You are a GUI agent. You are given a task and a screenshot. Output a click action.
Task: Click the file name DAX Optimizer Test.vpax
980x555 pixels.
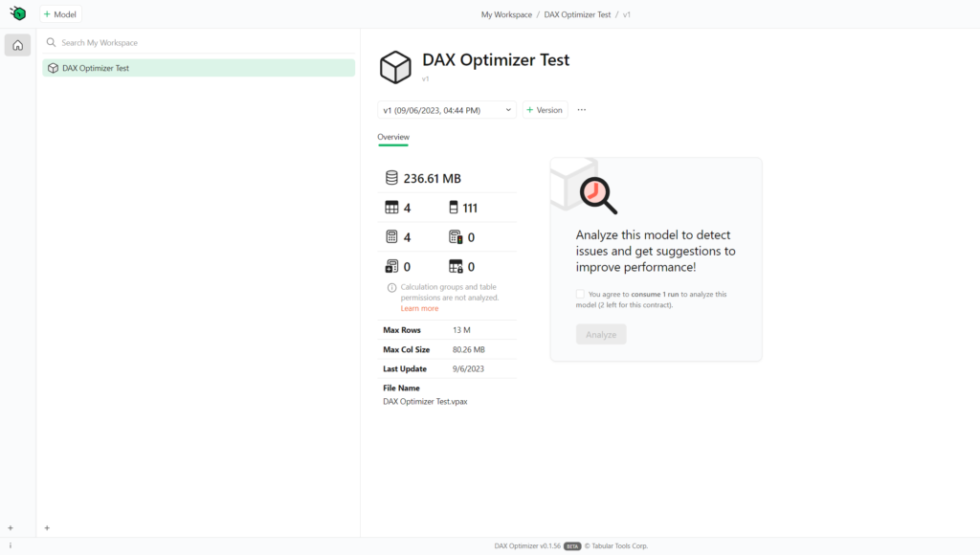425,401
